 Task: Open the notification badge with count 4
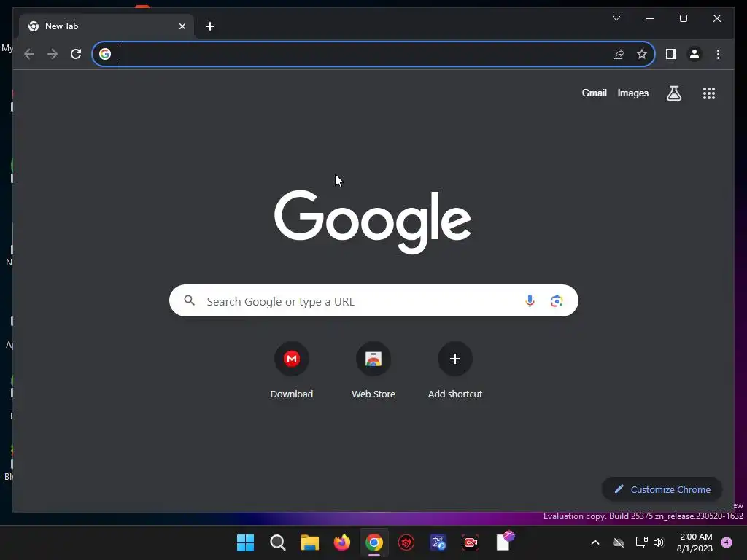point(727,542)
